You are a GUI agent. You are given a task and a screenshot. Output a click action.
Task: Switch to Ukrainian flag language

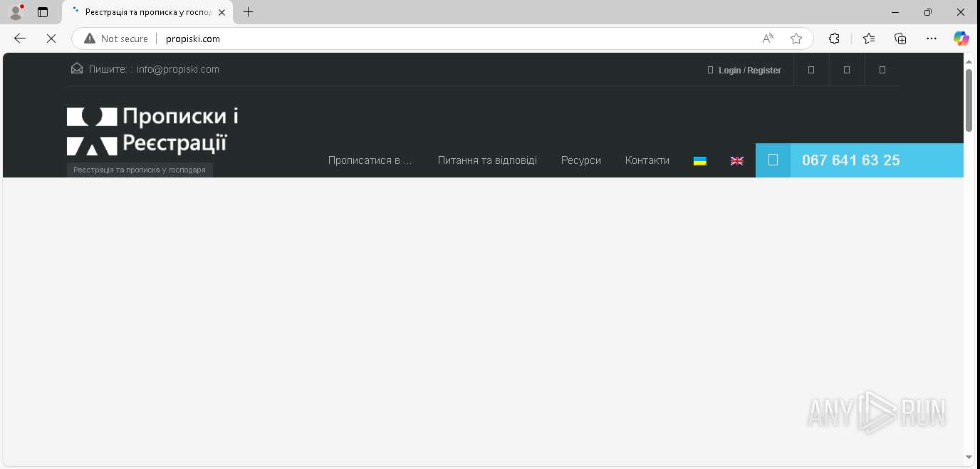[700, 161]
